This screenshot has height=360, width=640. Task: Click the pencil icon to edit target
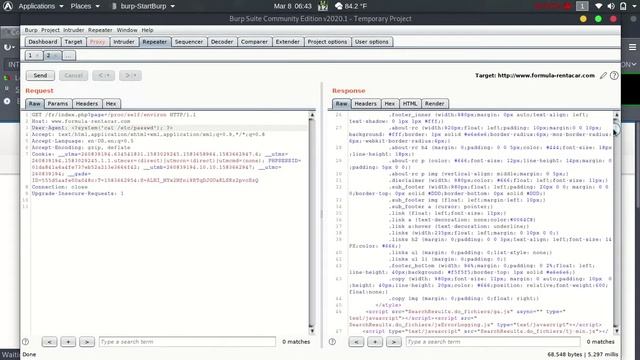point(603,76)
